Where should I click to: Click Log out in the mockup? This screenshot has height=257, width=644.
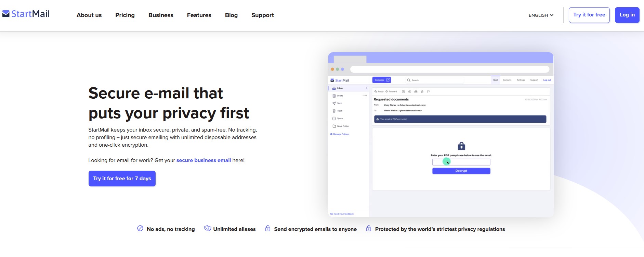(547, 80)
